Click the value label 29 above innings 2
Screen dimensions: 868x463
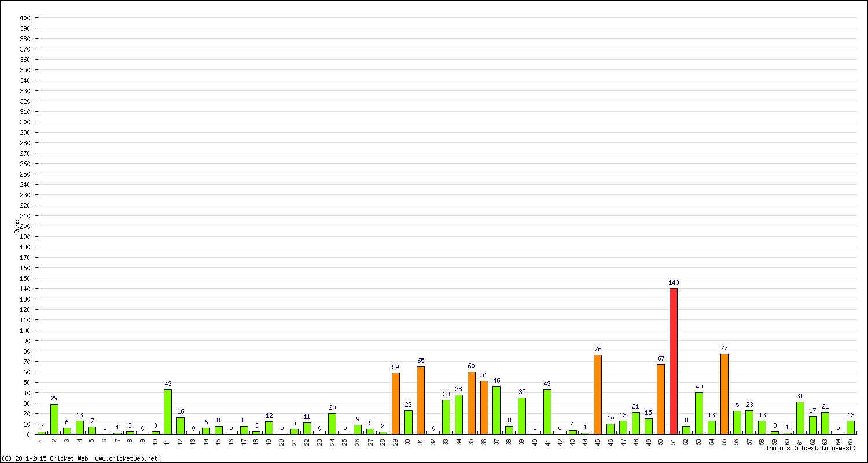click(54, 399)
